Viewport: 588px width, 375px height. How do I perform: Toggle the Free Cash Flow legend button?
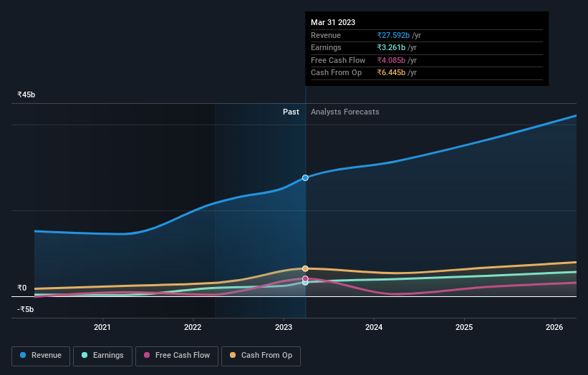coord(177,356)
